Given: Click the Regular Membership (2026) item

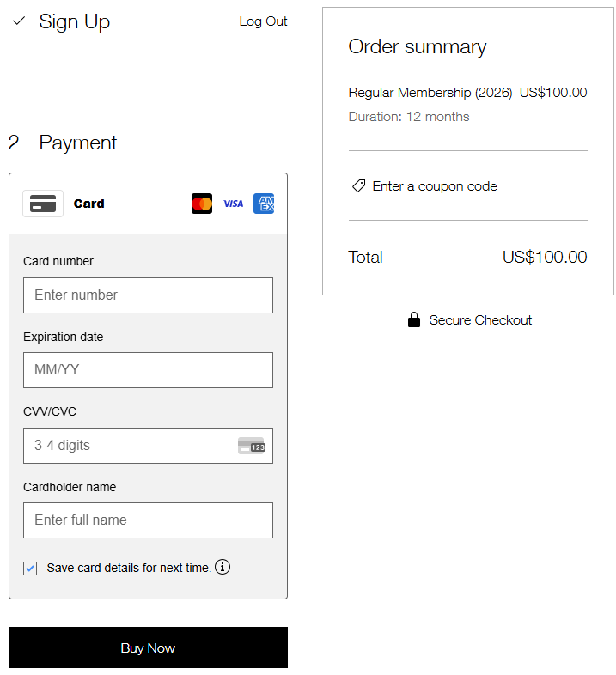Looking at the screenshot, I should [x=430, y=93].
